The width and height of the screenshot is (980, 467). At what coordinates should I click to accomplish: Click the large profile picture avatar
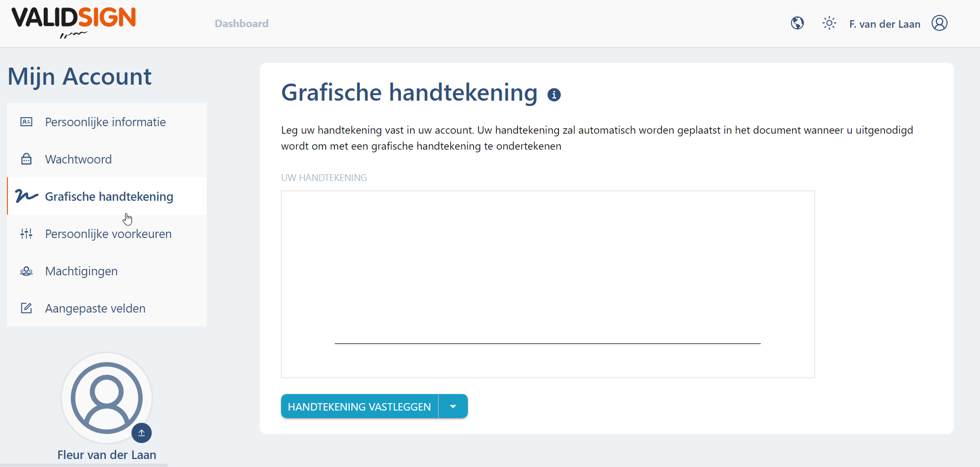click(x=106, y=398)
